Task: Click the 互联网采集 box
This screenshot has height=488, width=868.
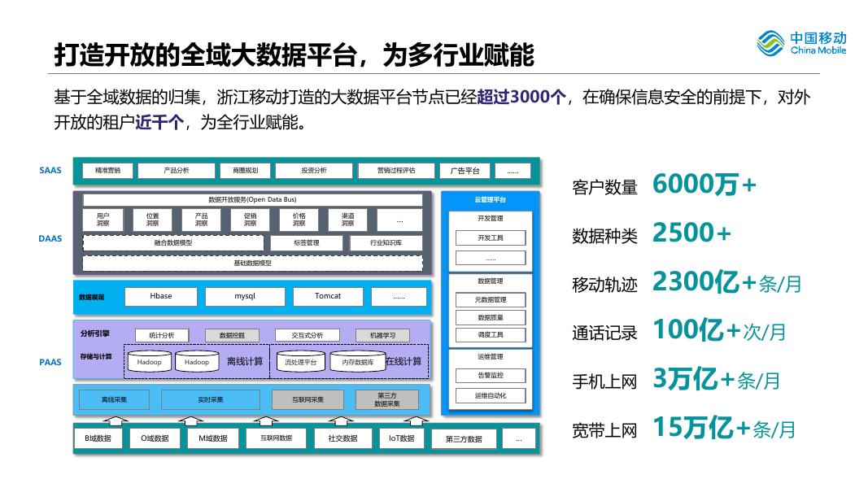Action: 308,399
